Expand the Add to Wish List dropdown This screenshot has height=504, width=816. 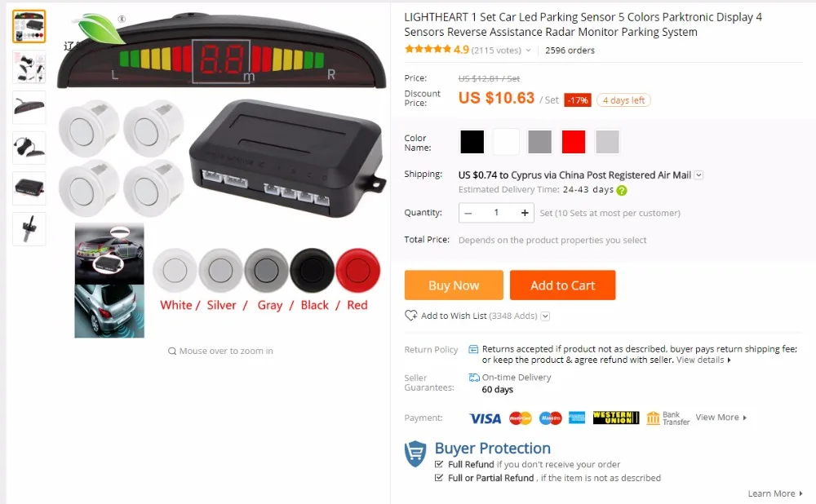pos(545,316)
